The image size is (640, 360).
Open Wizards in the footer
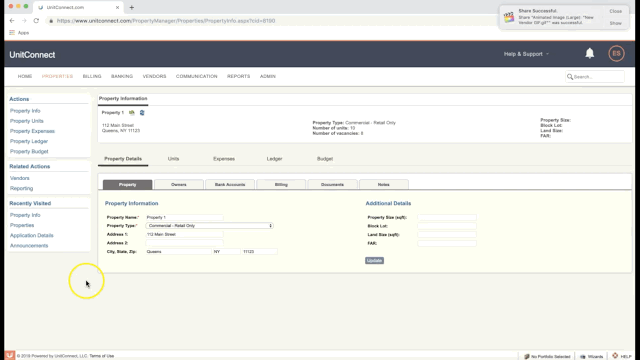[591, 356]
